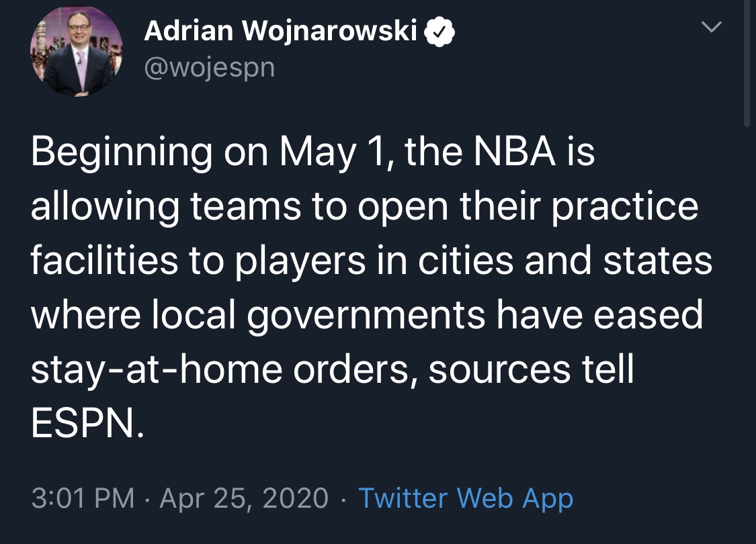Click the word facilities in the tweet

point(105,260)
